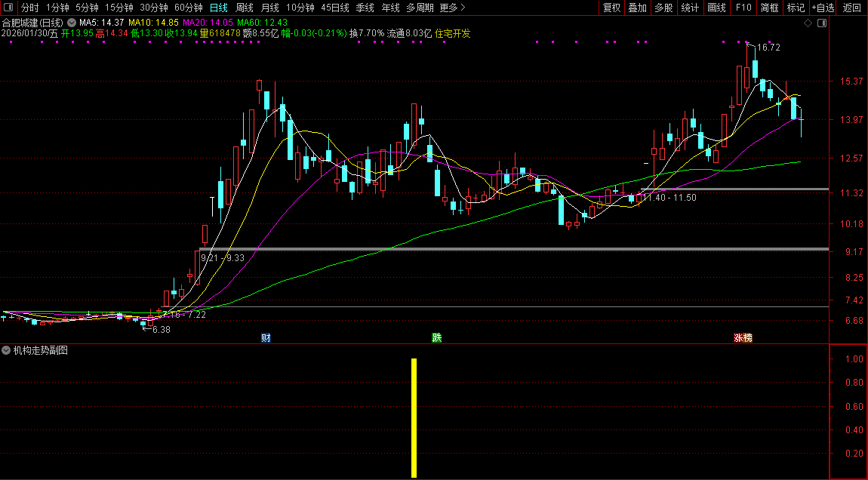Click the 合肥城建(日线) stock title
This screenshot has height=480, width=868.
coord(32,23)
